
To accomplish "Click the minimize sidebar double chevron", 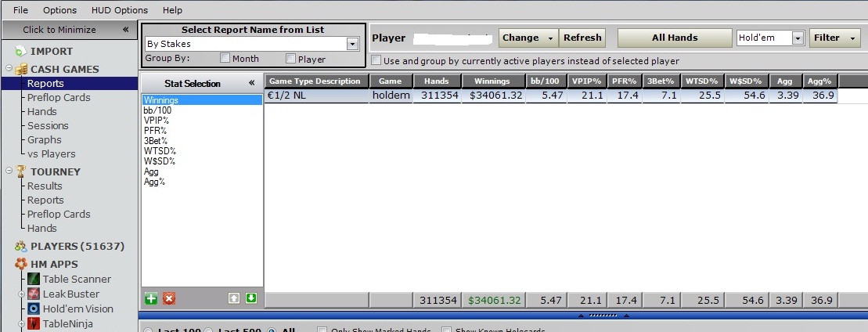I will point(126,30).
